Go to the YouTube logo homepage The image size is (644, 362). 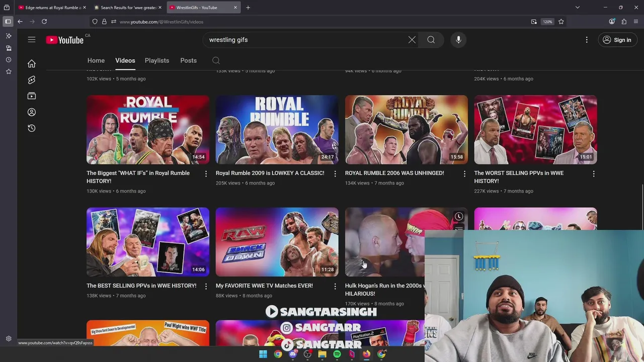(65, 40)
